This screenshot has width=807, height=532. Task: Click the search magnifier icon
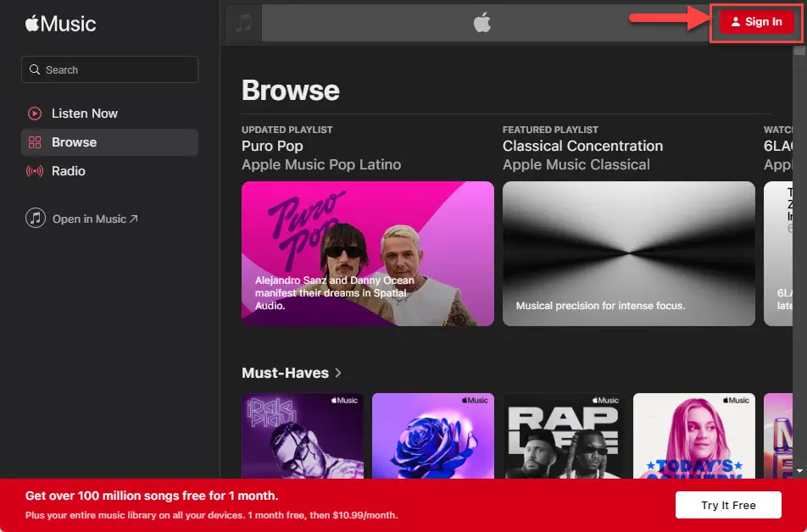tap(35, 69)
